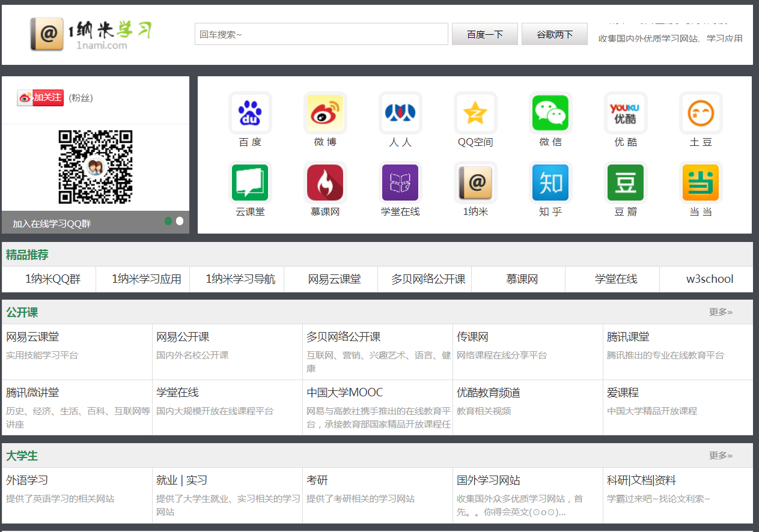This screenshot has width=759, height=532.
Task: Open the Douban (豆瓣) icon
Action: click(626, 183)
